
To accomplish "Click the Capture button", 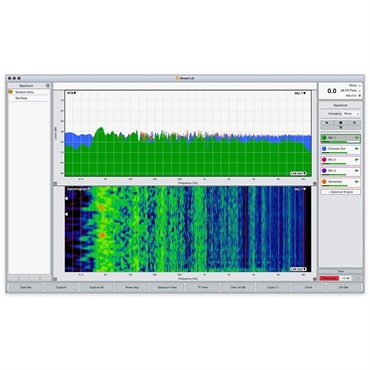I will pyautogui.click(x=61, y=287).
